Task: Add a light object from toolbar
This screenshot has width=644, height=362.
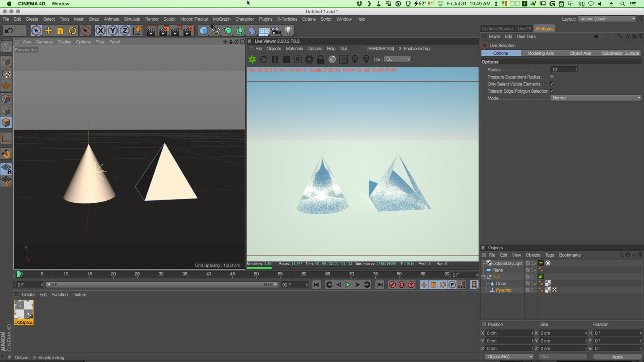Action: [x=289, y=31]
